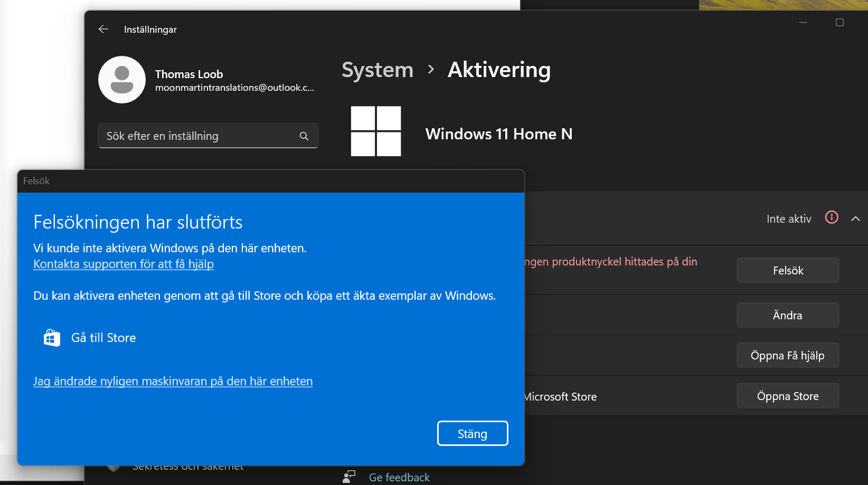Click the Inte aktiv status text
This screenshot has width=868, height=485.
(x=789, y=219)
